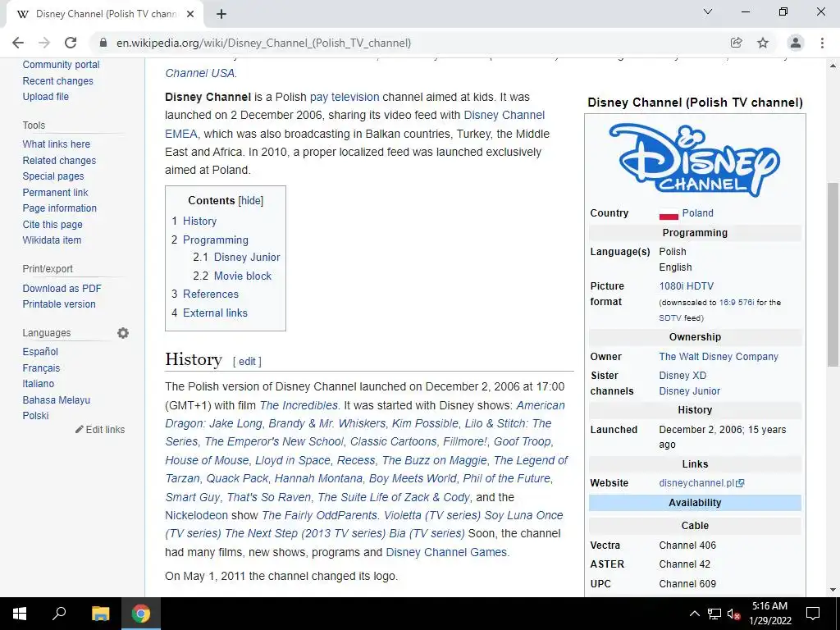
Task: Hide the Contents table
Action: pyautogui.click(x=251, y=200)
